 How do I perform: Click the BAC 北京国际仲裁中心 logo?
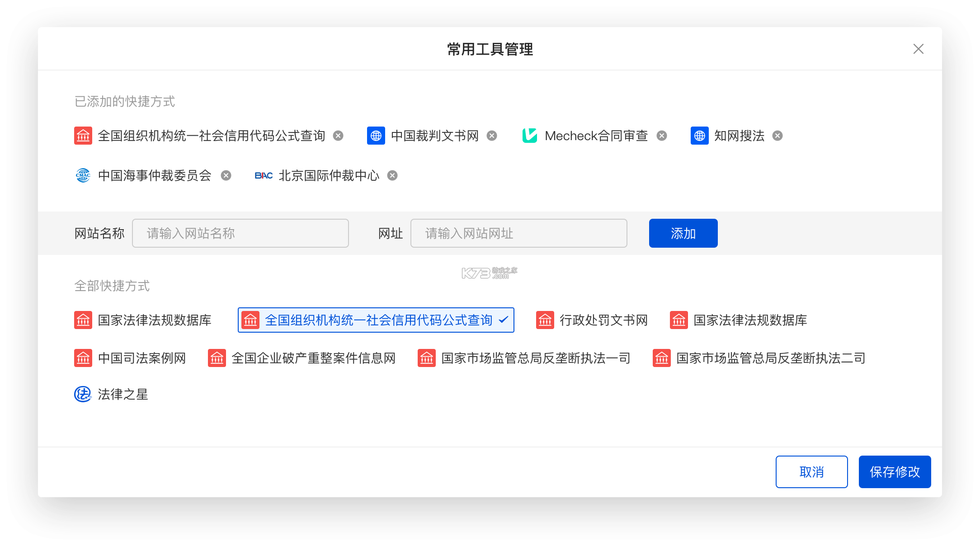(x=264, y=175)
